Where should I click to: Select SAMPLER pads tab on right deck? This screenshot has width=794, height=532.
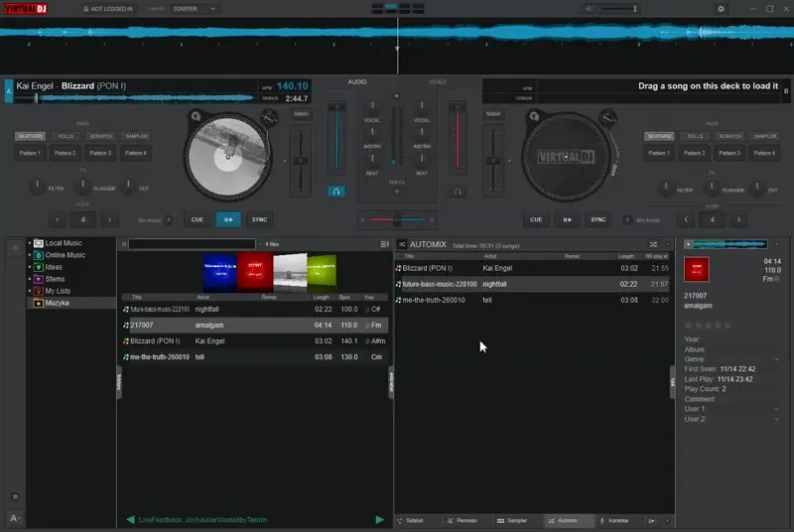click(764, 136)
